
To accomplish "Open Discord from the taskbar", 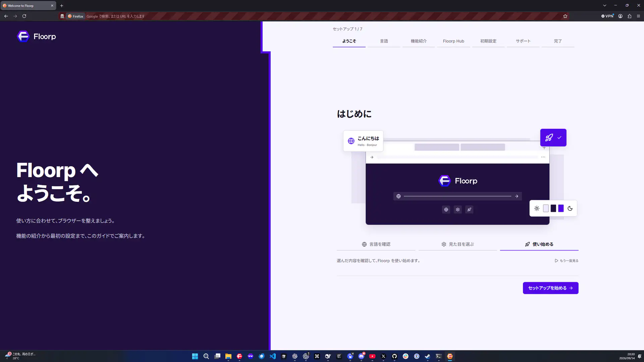I will coord(361,356).
